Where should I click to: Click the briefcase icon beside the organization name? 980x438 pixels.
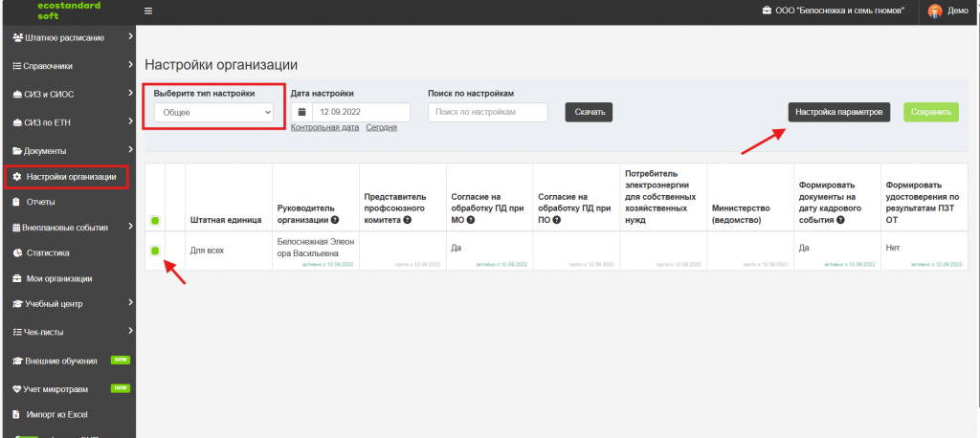tap(767, 11)
